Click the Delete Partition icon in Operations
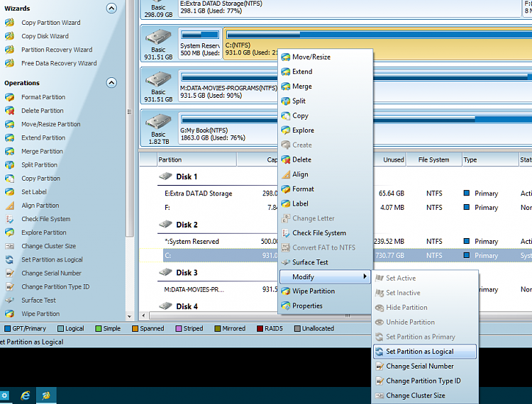532x404 pixels. [9, 111]
